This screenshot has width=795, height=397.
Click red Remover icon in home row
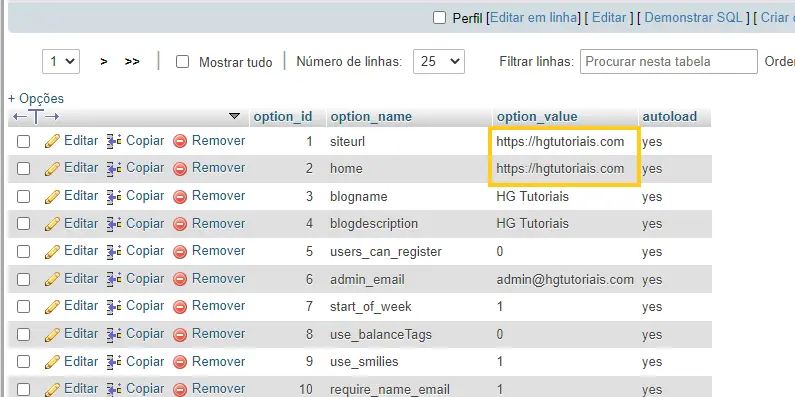pos(180,168)
